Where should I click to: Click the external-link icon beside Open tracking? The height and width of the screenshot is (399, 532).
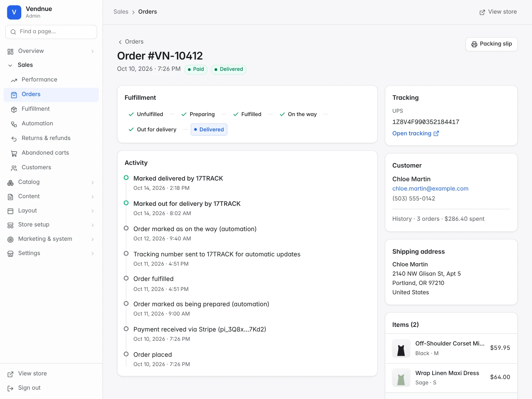tap(436, 133)
